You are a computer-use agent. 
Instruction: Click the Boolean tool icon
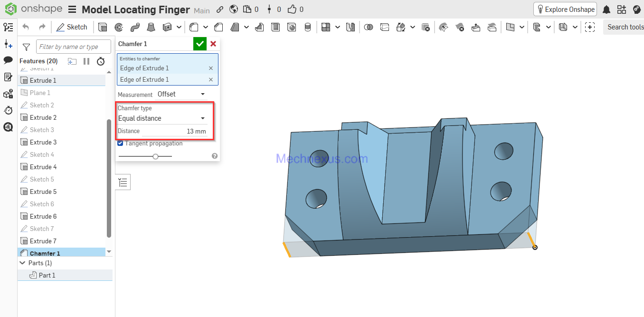coord(369,27)
